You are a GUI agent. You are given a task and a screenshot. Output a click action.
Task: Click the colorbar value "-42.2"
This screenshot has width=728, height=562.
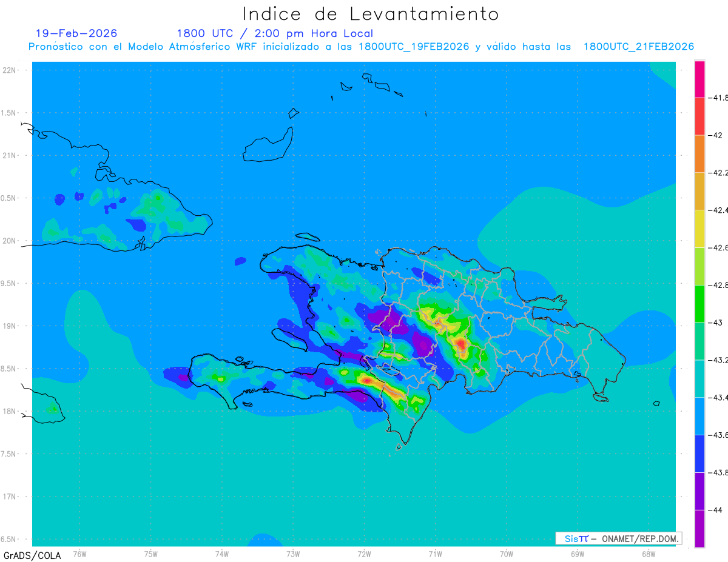click(718, 172)
